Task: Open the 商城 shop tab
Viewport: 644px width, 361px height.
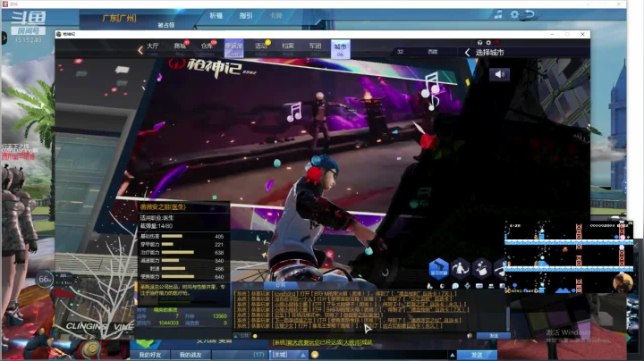Action: click(180, 48)
